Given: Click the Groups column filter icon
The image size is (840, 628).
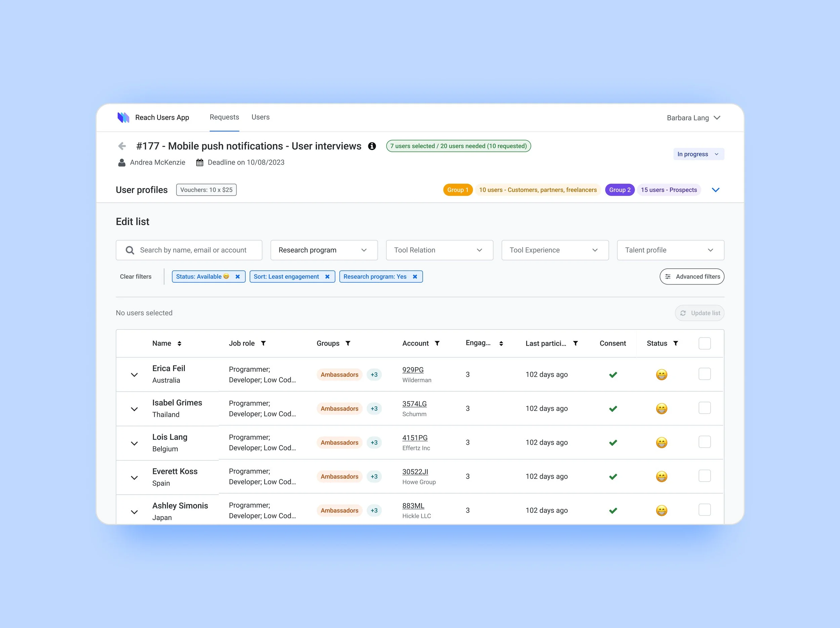Looking at the screenshot, I should (348, 344).
